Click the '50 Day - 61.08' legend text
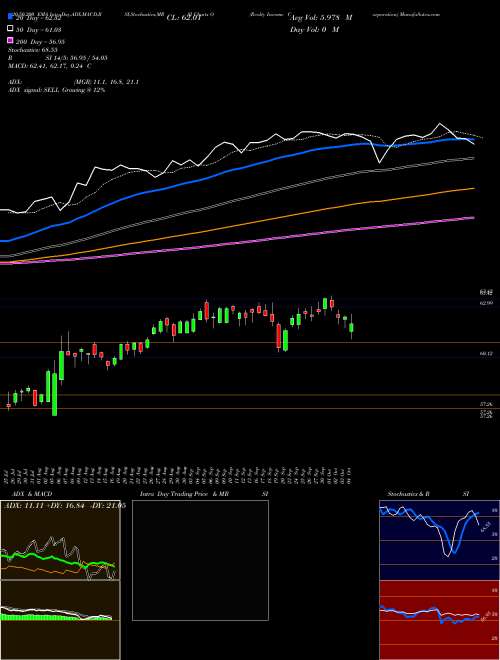500x660 pixels. pos(39,29)
